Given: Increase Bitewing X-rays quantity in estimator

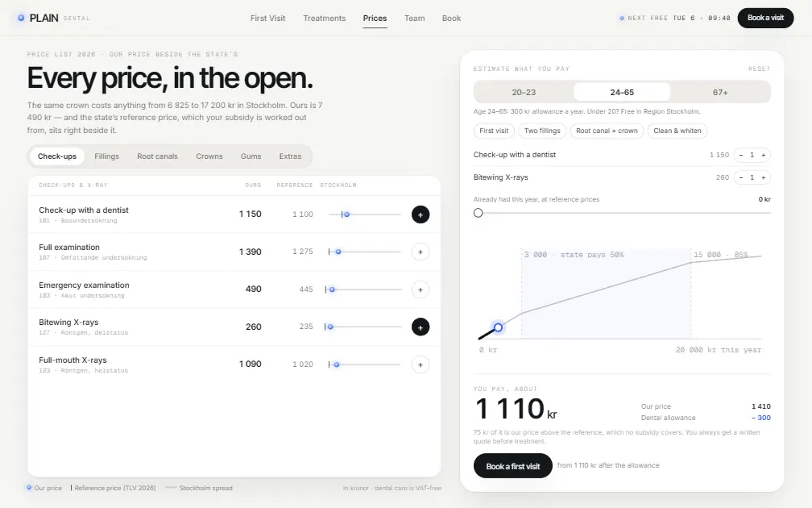Looking at the screenshot, I should [764, 177].
